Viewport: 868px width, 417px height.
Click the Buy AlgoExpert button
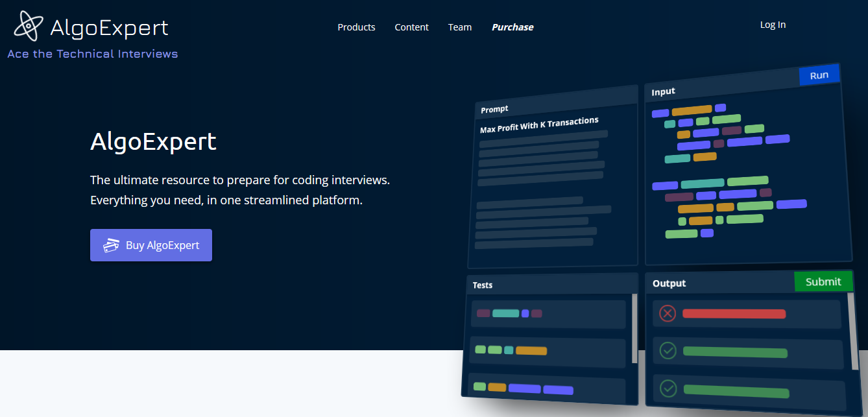[151, 245]
